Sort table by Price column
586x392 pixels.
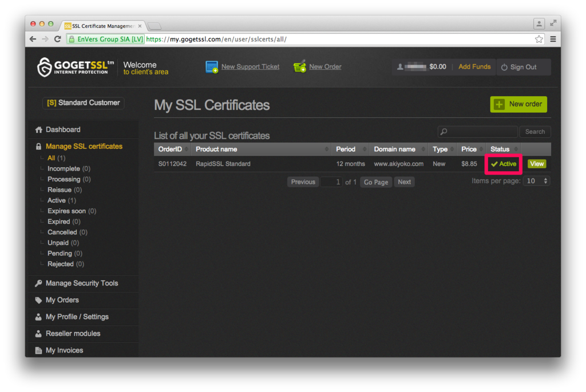[472, 149]
